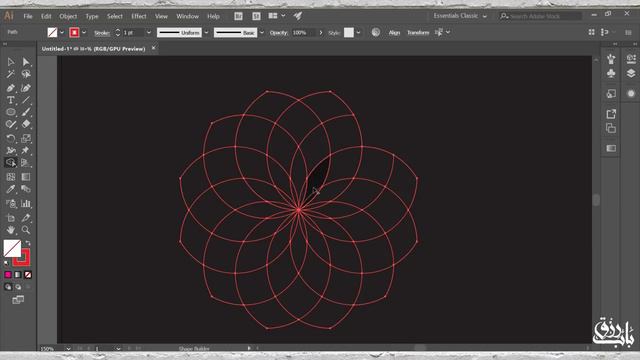Open Recolor Artwork color wheel
This screenshot has width=640, height=360.
(376, 32)
